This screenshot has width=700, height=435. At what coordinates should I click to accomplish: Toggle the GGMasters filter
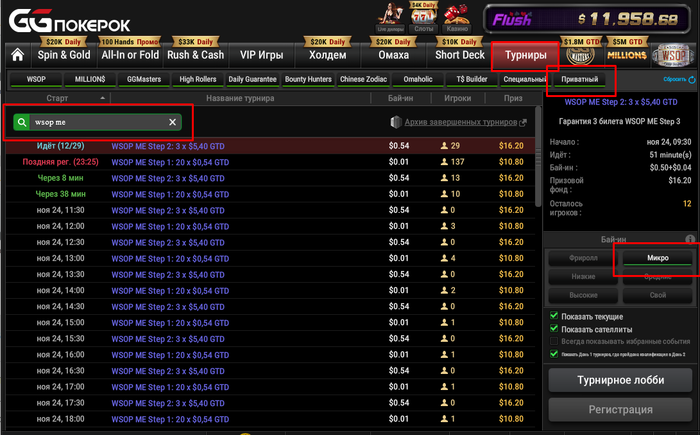click(x=144, y=79)
